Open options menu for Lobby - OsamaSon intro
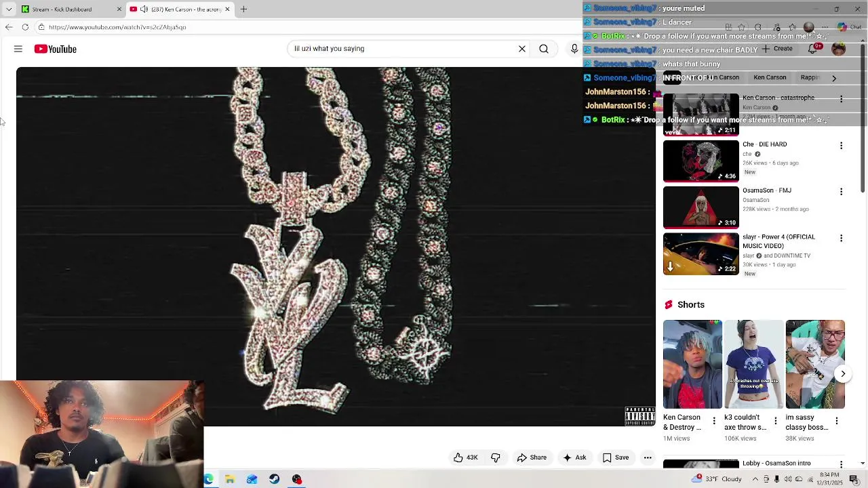 point(841,464)
